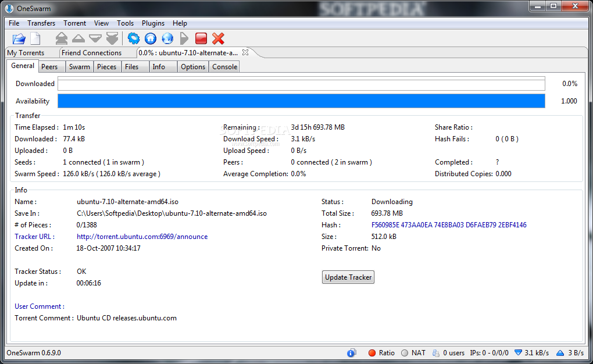Click the blue gear toolbar icon
Image resolution: width=593 pixels, height=364 pixels.
pyautogui.click(x=134, y=38)
